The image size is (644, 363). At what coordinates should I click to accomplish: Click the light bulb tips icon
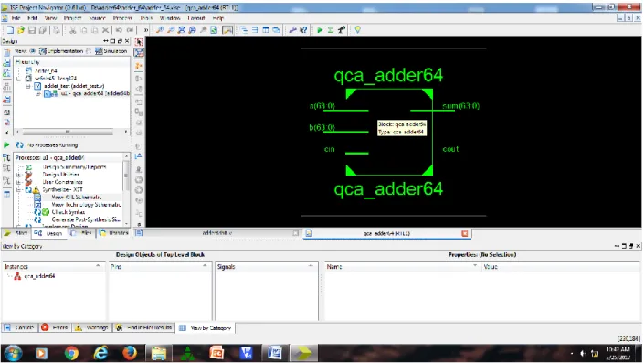coord(358,29)
